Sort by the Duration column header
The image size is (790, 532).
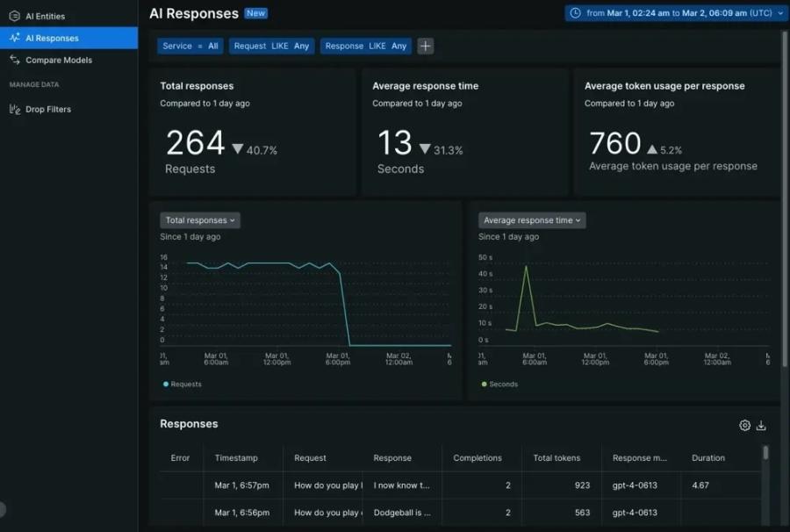tap(708, 458)
